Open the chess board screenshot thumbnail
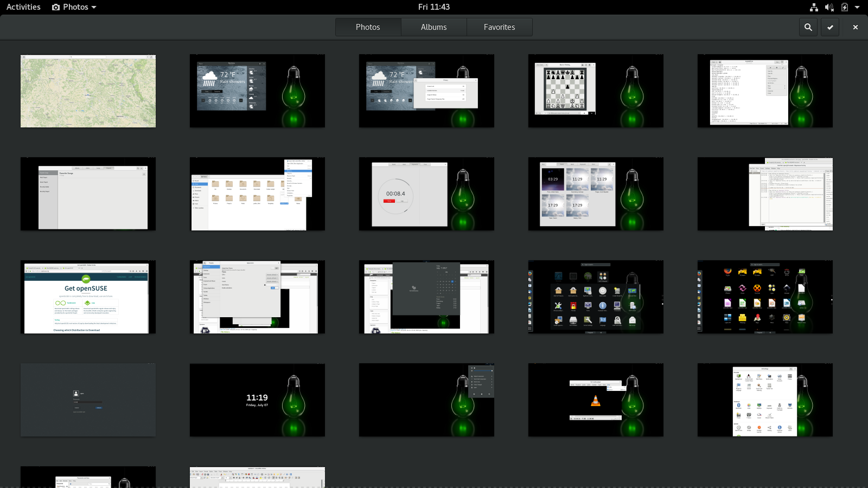 596,91
